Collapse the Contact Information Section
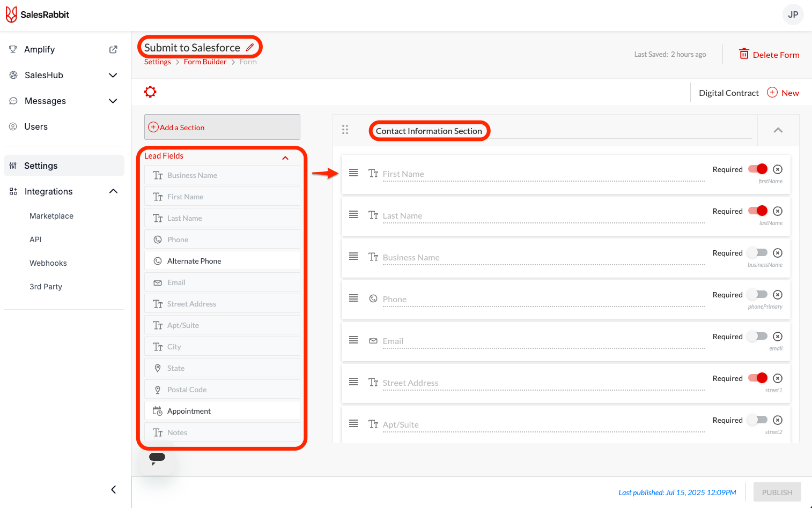Screen dimensions: 812x508 click(778, 130)
